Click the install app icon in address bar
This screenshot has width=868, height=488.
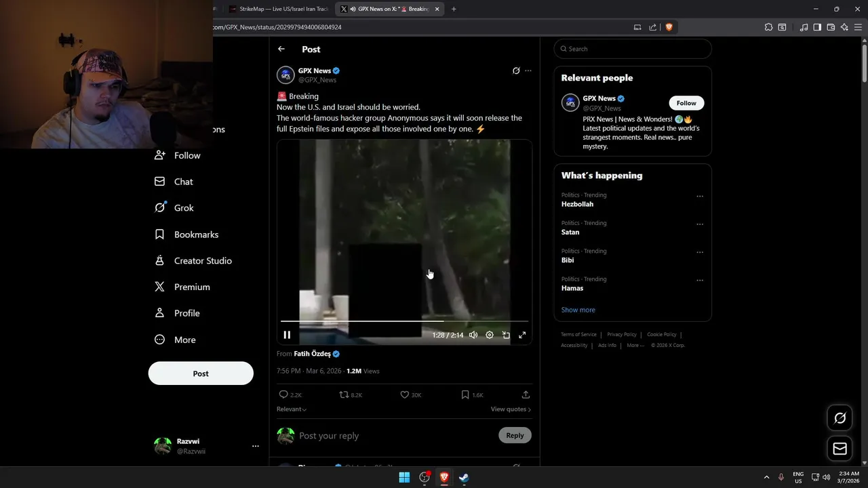[x=637, y=27]
